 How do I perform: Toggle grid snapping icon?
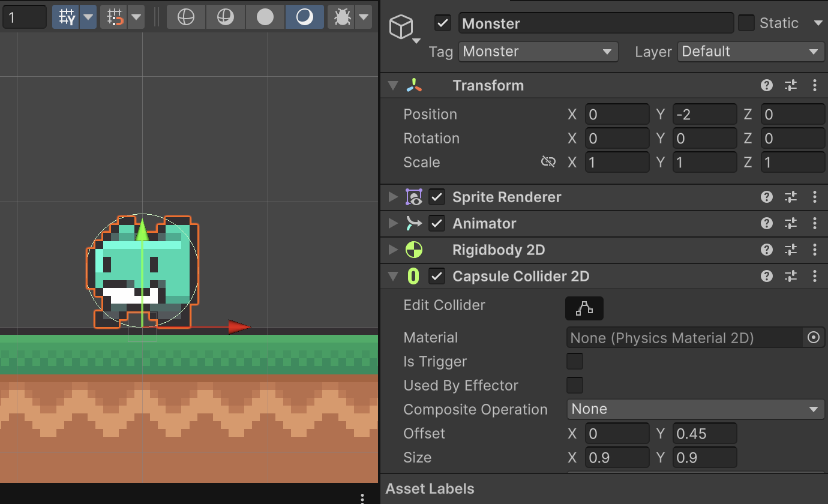tap(115, 17)
